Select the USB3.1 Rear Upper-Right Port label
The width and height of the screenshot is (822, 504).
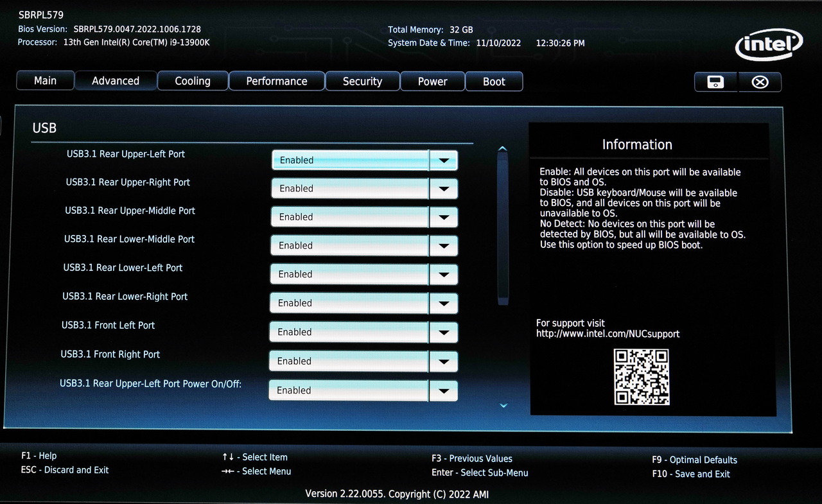click(128, 182)
